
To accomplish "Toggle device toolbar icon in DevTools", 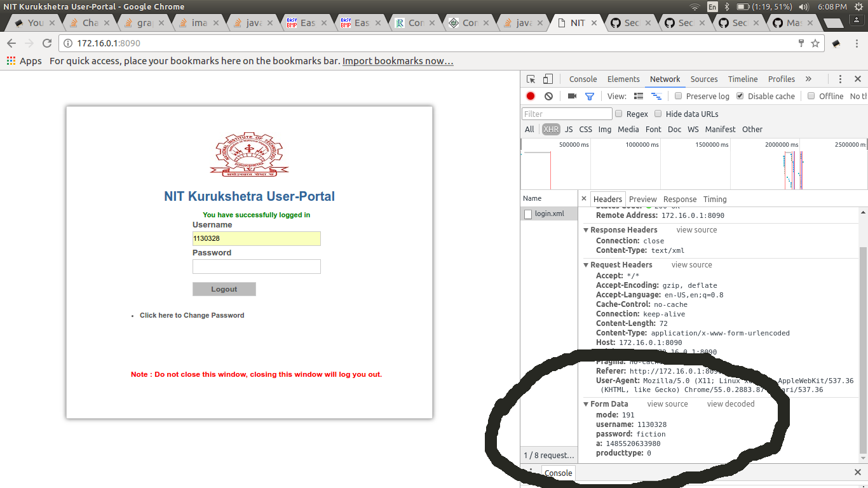I will pos(548,79).
